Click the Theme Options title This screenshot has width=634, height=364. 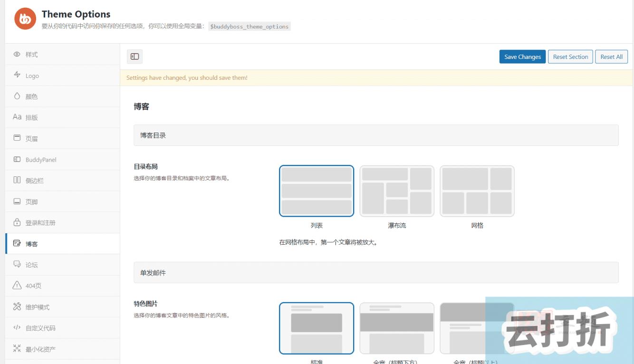point(76,14)
